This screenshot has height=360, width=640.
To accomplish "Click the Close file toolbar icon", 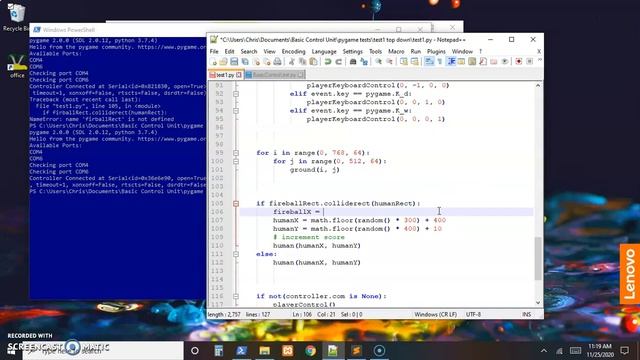I will (257, 62).
